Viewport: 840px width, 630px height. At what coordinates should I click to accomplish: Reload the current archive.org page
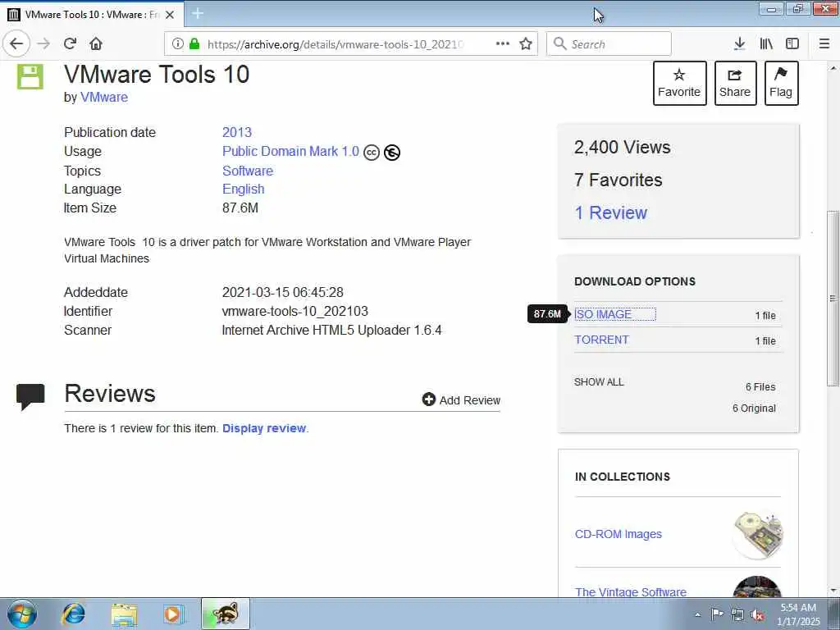point(71,44)
